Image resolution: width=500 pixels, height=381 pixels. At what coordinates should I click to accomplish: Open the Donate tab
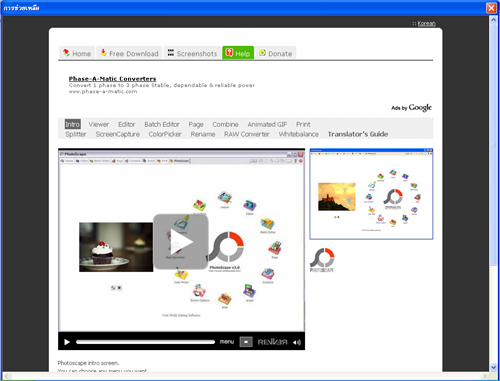[x=276, y=53]
